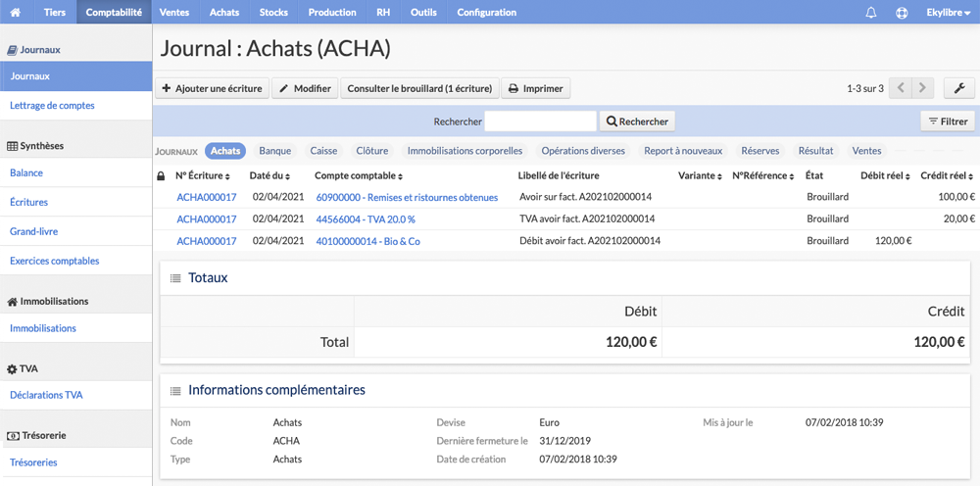Open Déclarations TVA in sidebar

(x=76, y=395)
